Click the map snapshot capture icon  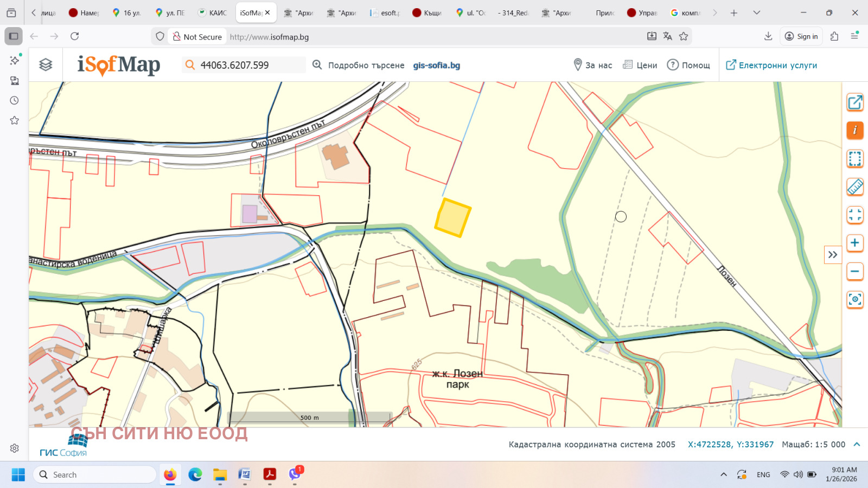(x=855, y=299)
